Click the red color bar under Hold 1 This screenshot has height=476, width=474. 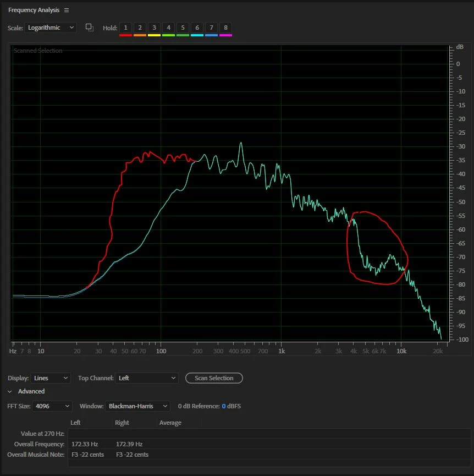click(x=125, y=35)
